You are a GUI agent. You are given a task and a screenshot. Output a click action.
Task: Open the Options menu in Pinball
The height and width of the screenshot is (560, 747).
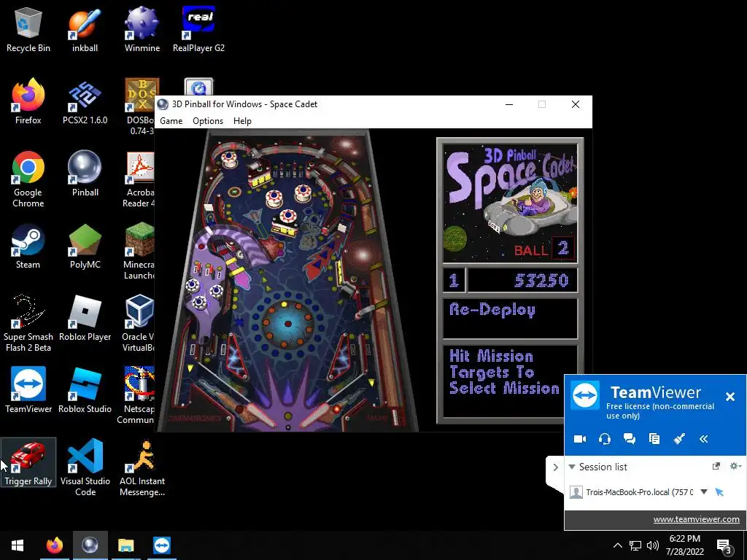208,121
